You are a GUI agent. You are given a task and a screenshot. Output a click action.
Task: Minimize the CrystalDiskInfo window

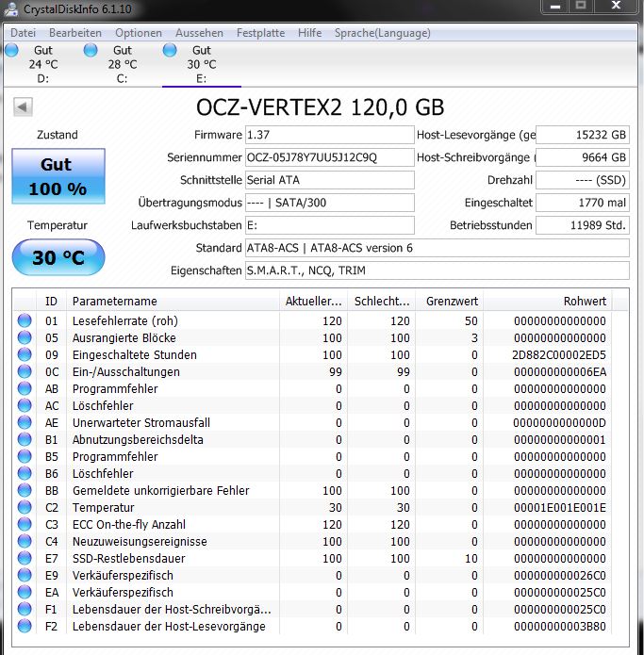pos(555,7)
